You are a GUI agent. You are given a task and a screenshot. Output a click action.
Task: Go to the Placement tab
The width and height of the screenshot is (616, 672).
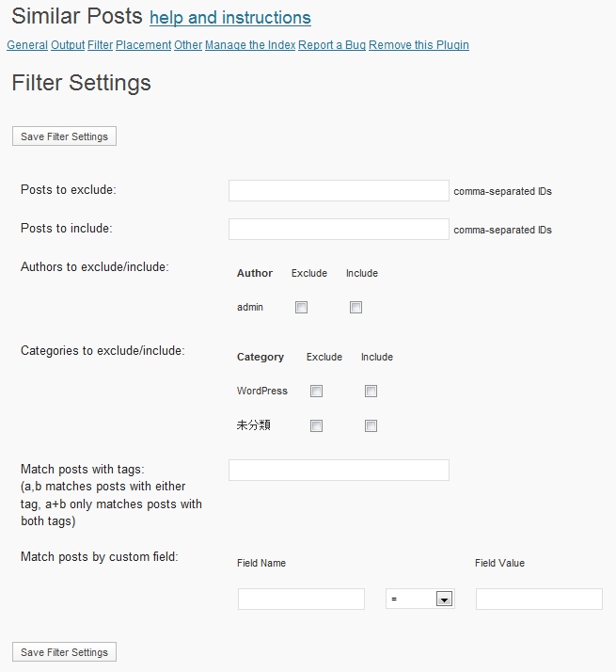tap(144, 45)
